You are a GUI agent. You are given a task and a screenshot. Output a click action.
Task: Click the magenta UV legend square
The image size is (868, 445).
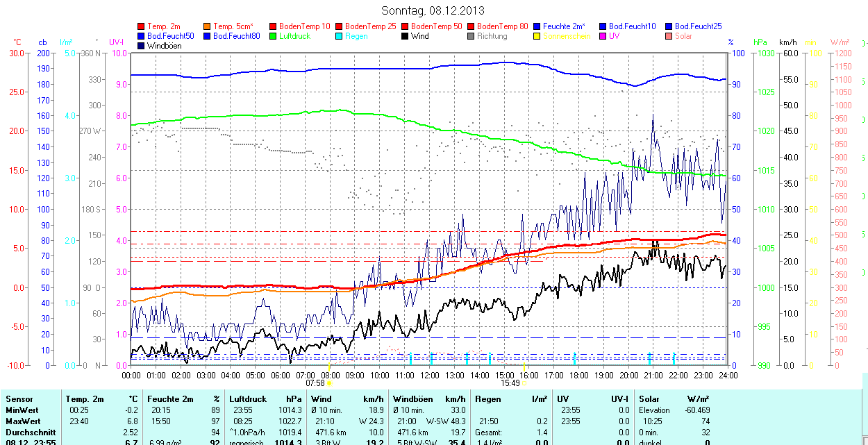point(603,36)
